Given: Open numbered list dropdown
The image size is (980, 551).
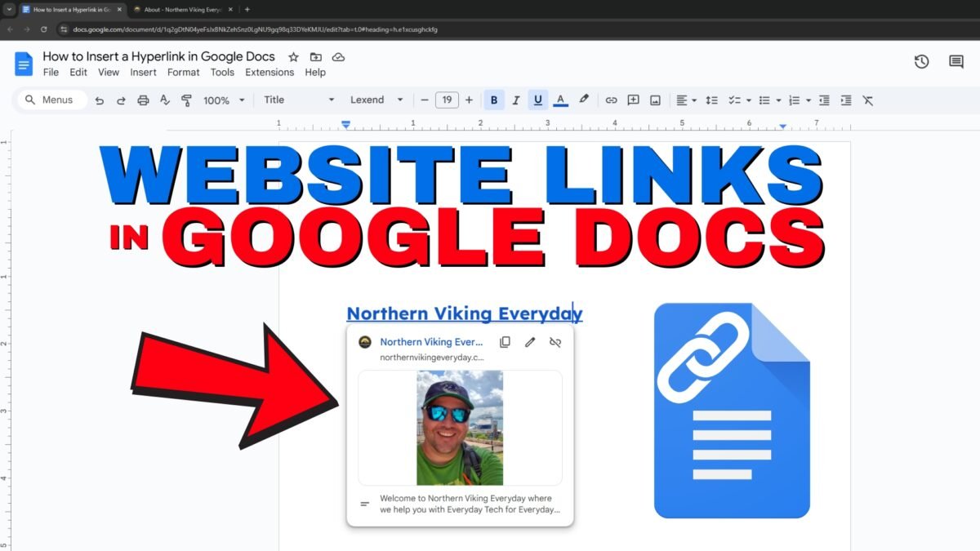Looking at the screenshot, I should click(x=799, y=100).
